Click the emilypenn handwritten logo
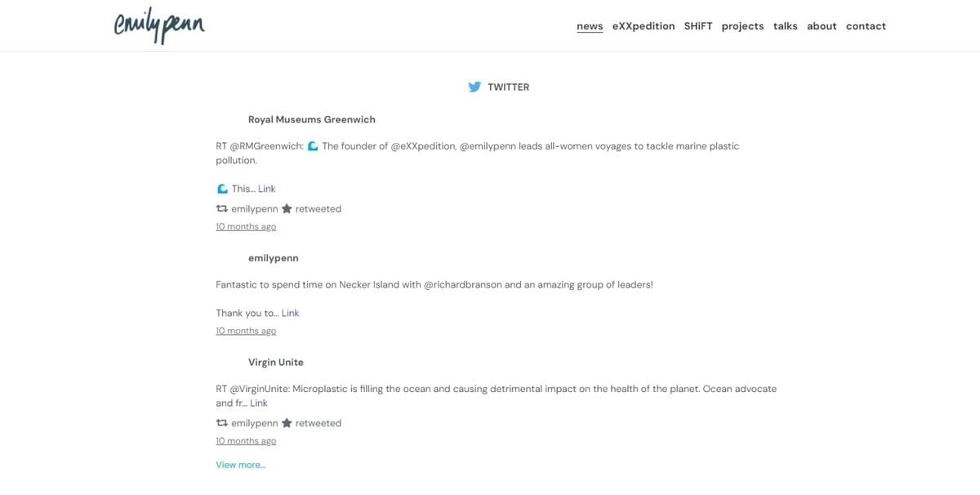Viewport: 980px width, 495px height. pyautogui.click(x=159, y=26)
